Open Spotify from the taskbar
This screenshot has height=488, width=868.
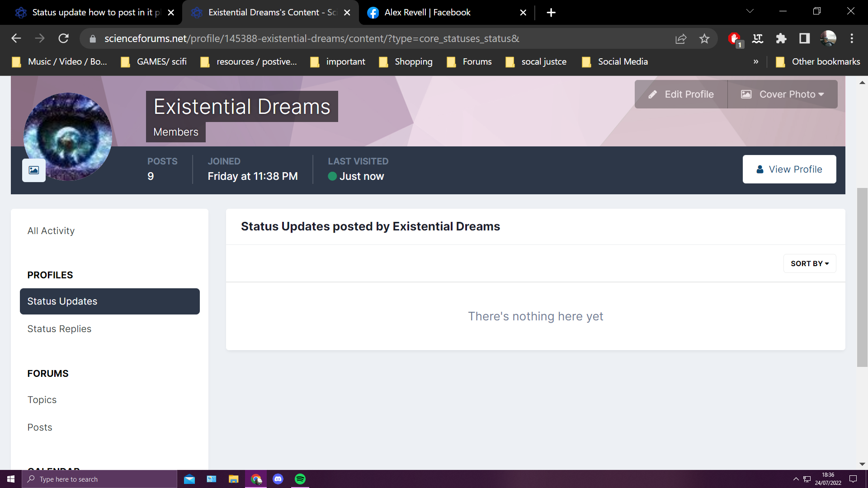[x=300, y=479]
